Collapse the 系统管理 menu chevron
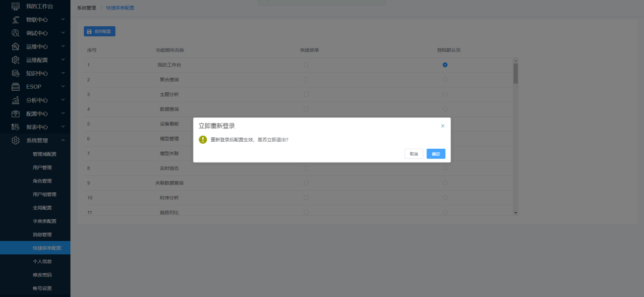The height and width of the screenshot is (297, 644). [x=63, y=140]
